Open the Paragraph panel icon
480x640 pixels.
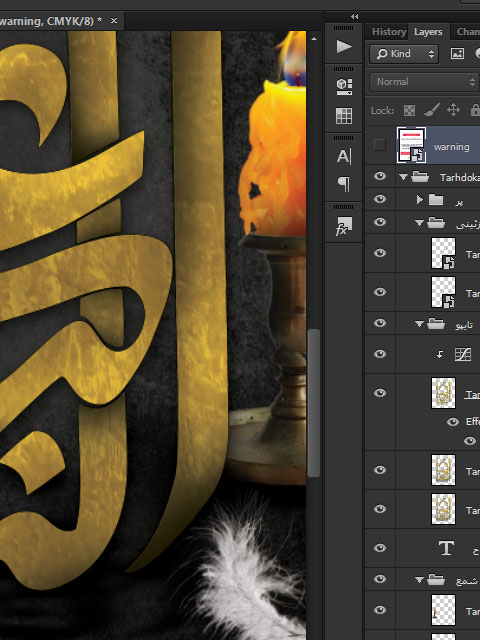pyautogui.click(x=344, y=184)
